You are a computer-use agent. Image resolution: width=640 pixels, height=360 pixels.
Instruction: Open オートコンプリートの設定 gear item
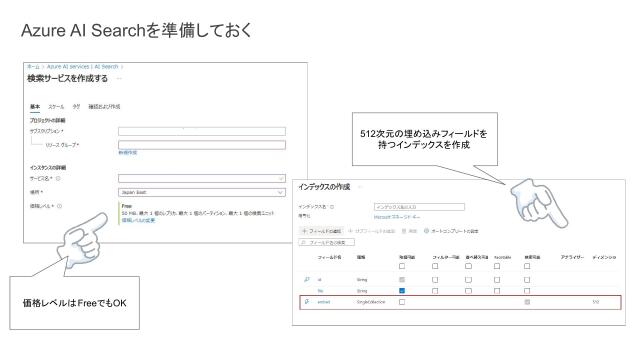(x=451, y=231)
